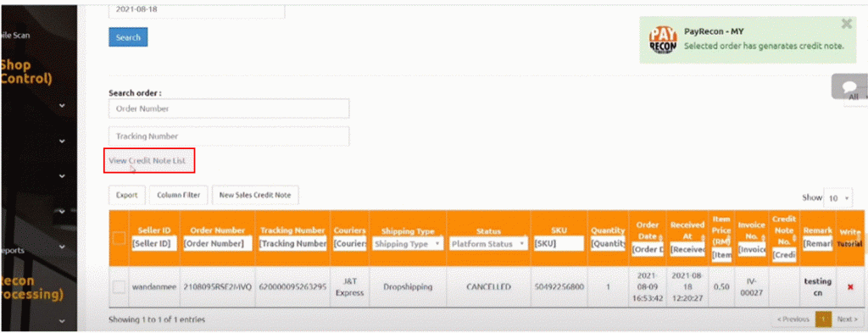Open the Show 10 entries dropdown
This screenshot has width=868, height=333.
point(837,197)
